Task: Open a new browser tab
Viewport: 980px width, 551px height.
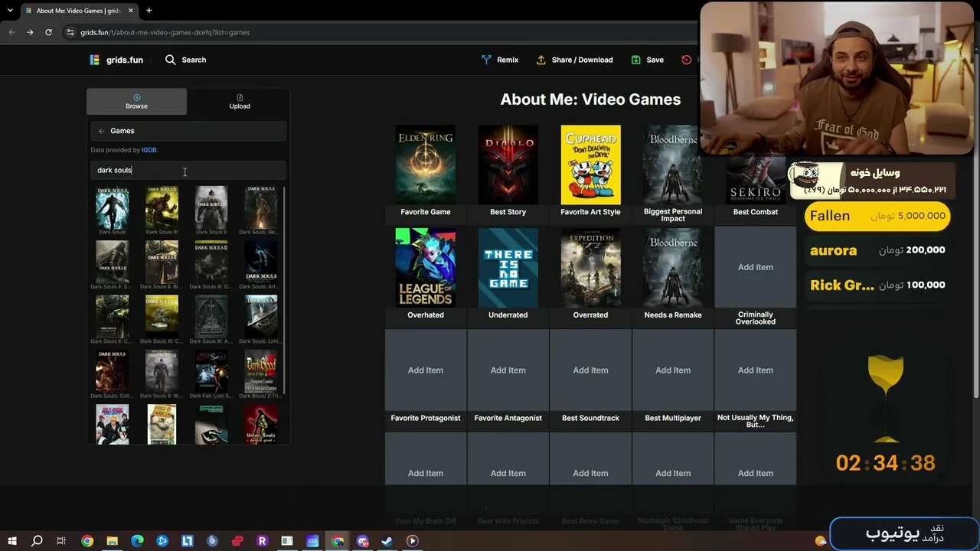Action: click(x=149, y=11)
